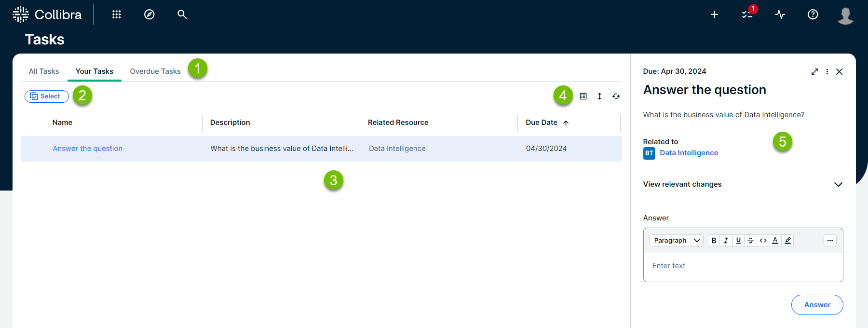Open the Paragraph style dropdown
The height and width of the screenshot is (328, 868).
pos(676,240)
